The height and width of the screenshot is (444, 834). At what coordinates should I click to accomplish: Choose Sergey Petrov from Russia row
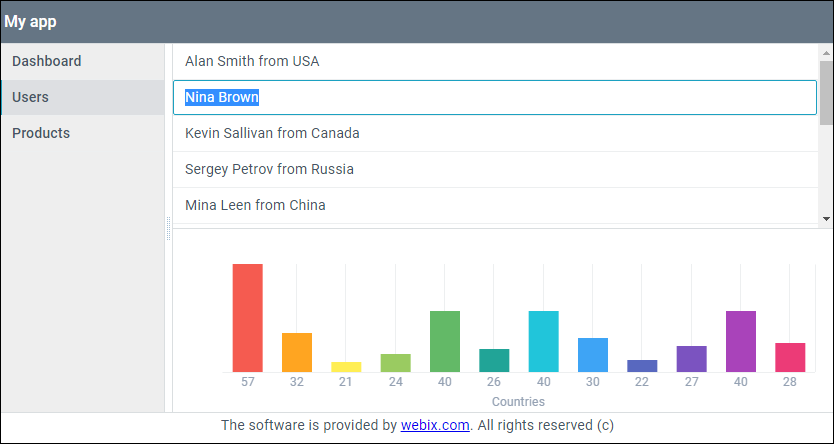tap(269, 169)
